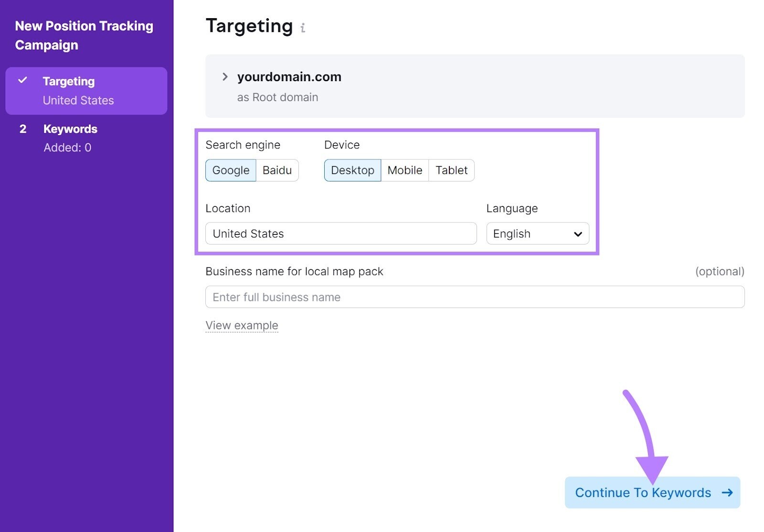Click the checkmark icon beside Targeting step

(22, 81)
